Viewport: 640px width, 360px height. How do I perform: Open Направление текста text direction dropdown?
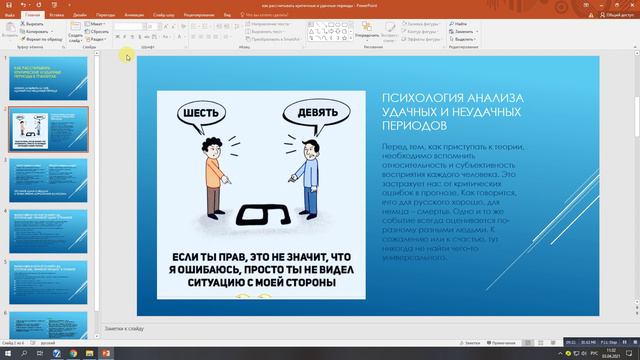coord(268,24)
